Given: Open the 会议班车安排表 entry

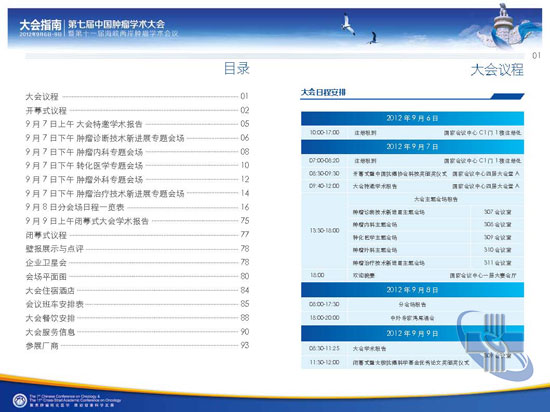Looking at the screenshot, I should [137, 304].
